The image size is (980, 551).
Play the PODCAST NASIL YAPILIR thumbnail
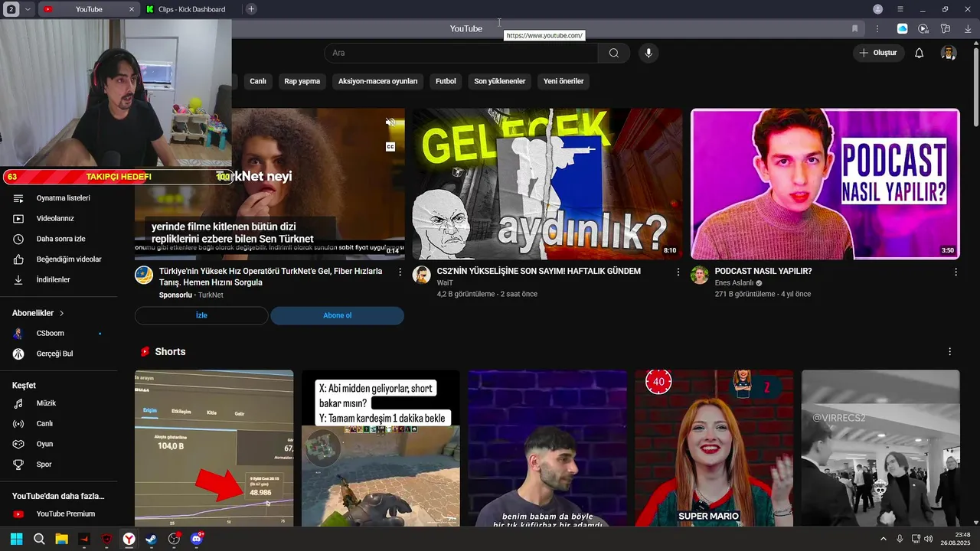click(x=825, y=184)
